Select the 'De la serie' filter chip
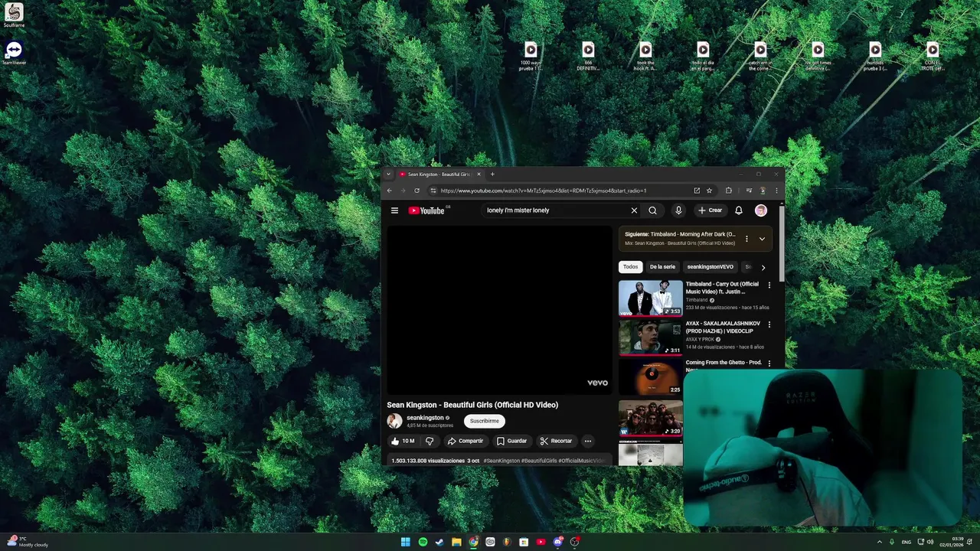Screen dimensions: 980x551 [x=662, y=267]
